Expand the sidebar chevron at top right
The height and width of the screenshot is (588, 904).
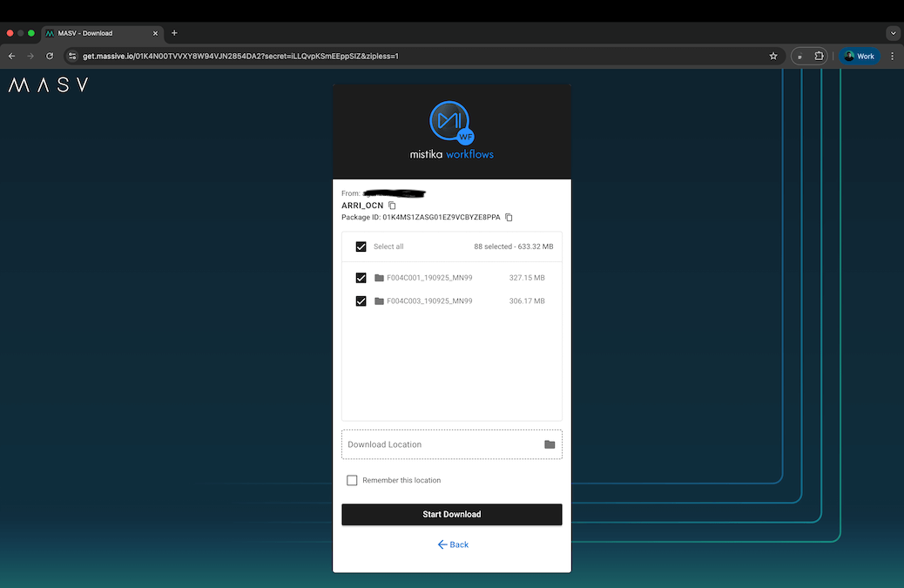pos(893,32)
